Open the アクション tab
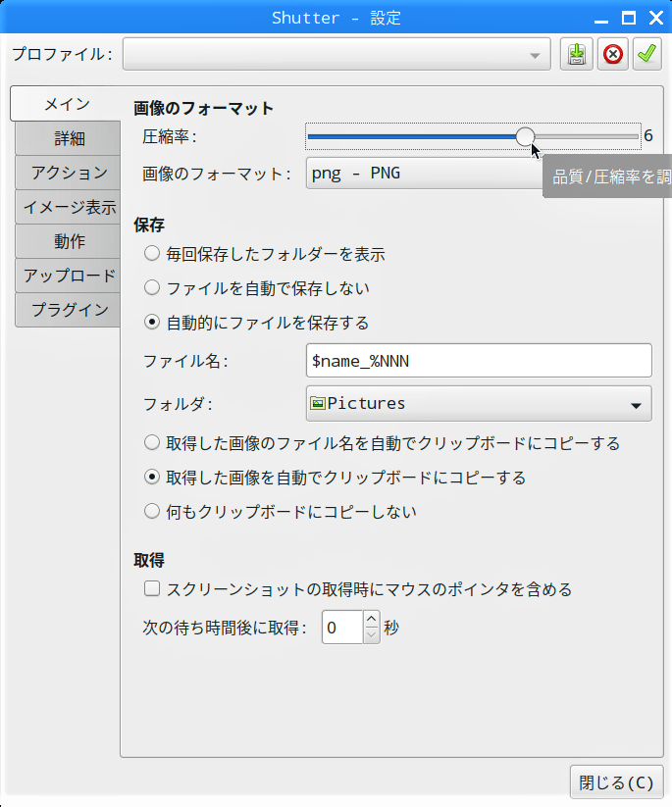672x807 pixels. tap(68, 173)
